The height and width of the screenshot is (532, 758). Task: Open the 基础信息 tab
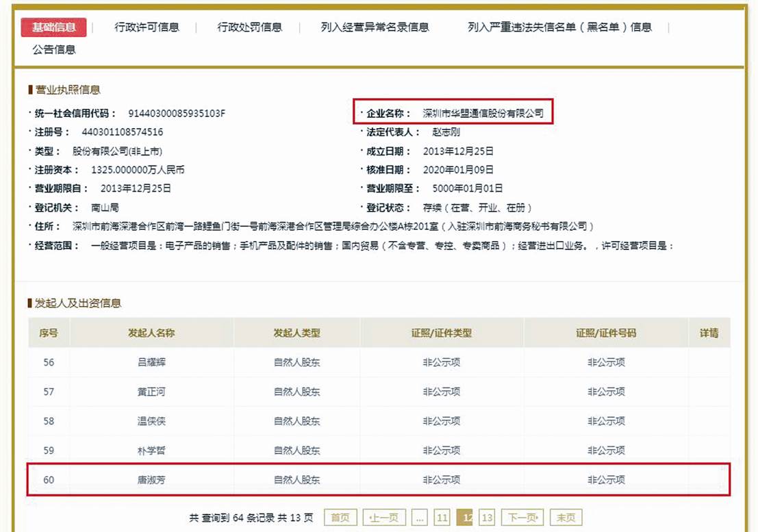(53, 27)
